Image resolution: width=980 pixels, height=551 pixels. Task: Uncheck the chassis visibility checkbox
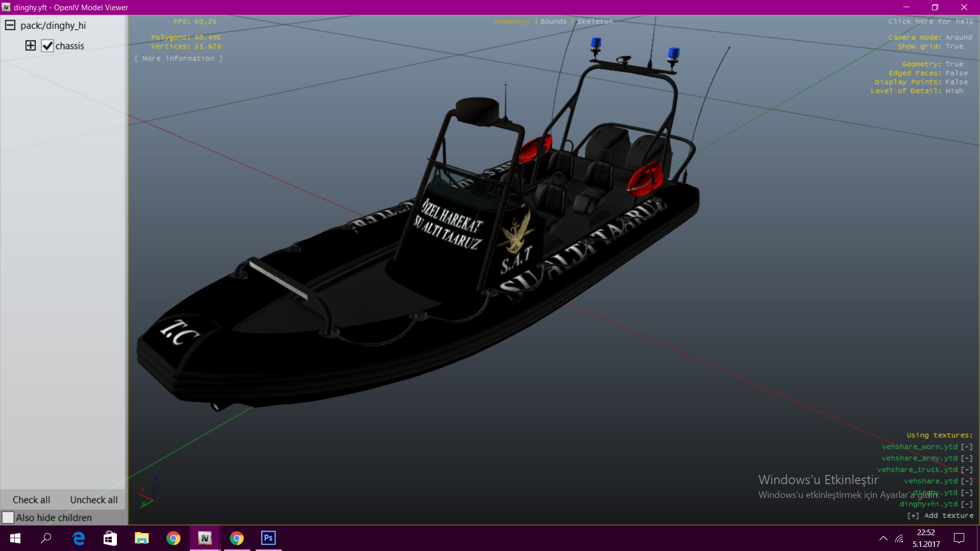(x=47, y=46)
